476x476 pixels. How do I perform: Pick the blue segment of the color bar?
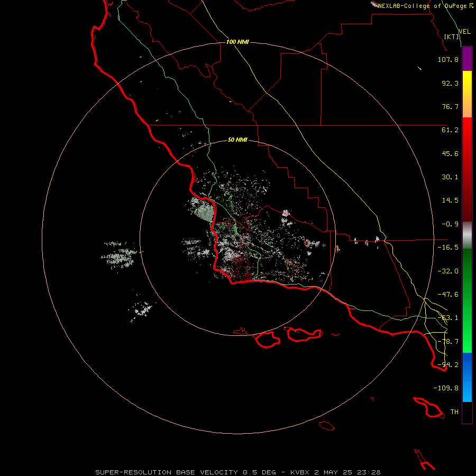467,377
